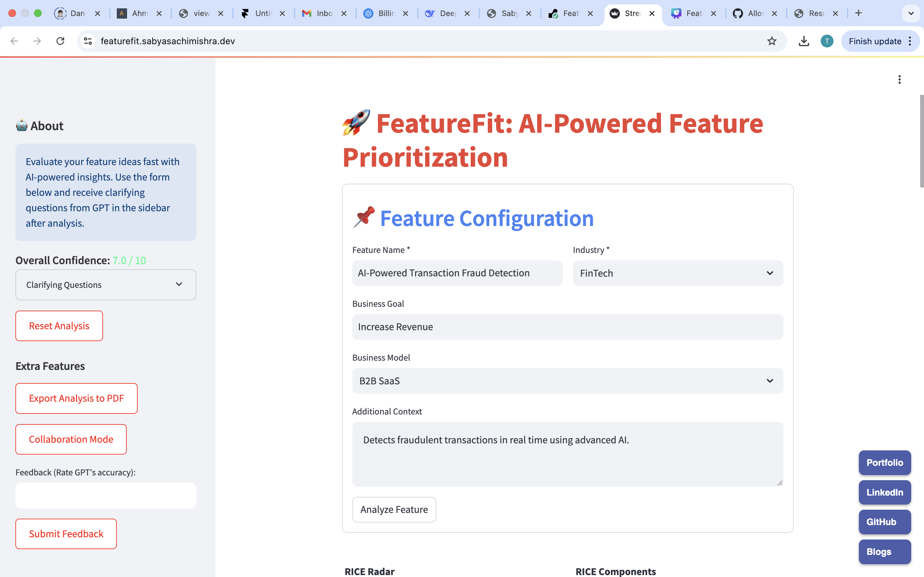This screenshot has height=577, width=924.
Task: Click the profile avatar icon T
Action: 827,41
